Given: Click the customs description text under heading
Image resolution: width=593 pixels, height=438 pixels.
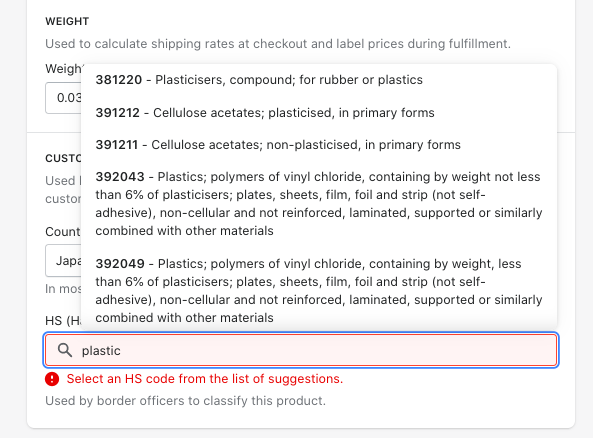Looking at the screenshot, I should coord(63,189).
